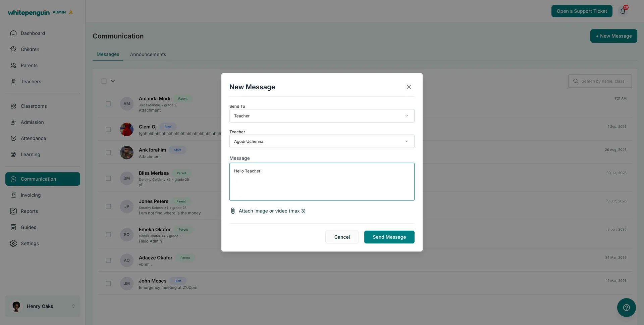
Task: Select the Parents sidebar icon
Action: (x=13, y=65)
